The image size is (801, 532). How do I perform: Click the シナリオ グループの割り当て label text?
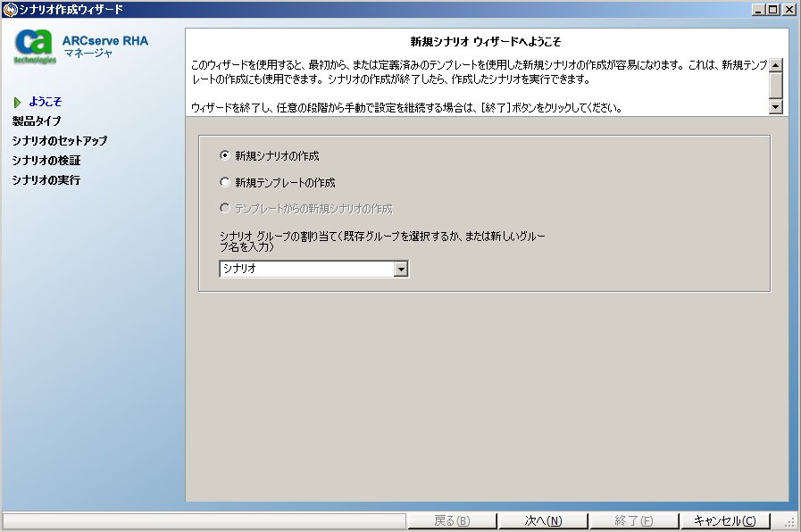[382, 241]
